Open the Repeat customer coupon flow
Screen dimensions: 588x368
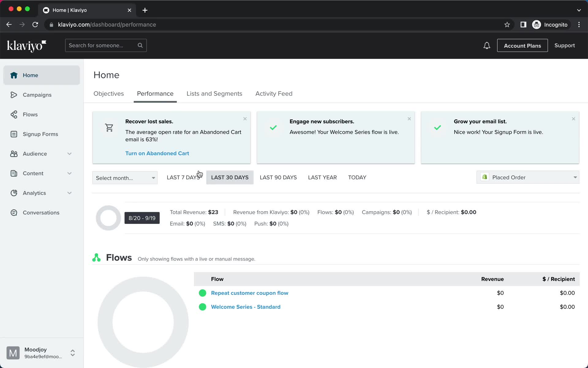tap(249, 293)
